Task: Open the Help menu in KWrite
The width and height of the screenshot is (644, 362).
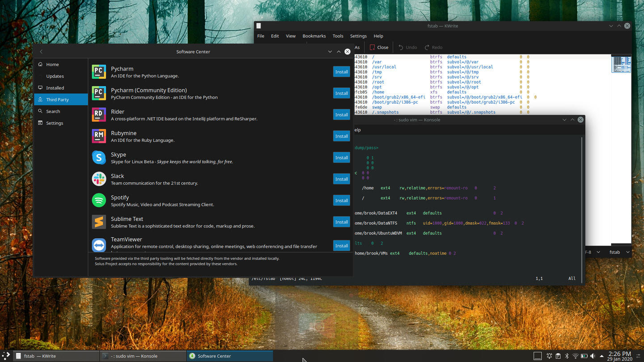Action: coord(378,36)
